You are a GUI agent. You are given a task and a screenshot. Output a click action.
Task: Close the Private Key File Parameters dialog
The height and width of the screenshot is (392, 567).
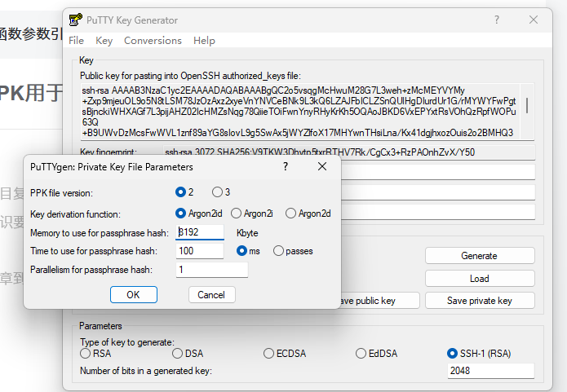321,166
